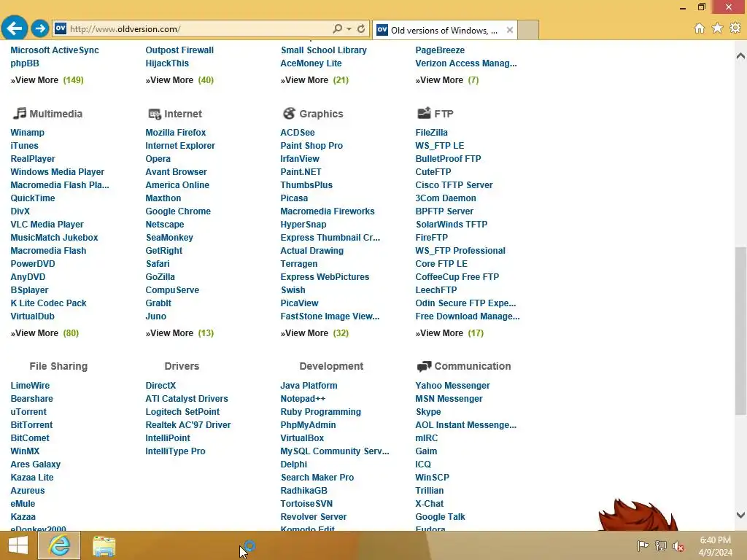Click the Internet category icon
The image size is (747, 560).
point(155,114)
